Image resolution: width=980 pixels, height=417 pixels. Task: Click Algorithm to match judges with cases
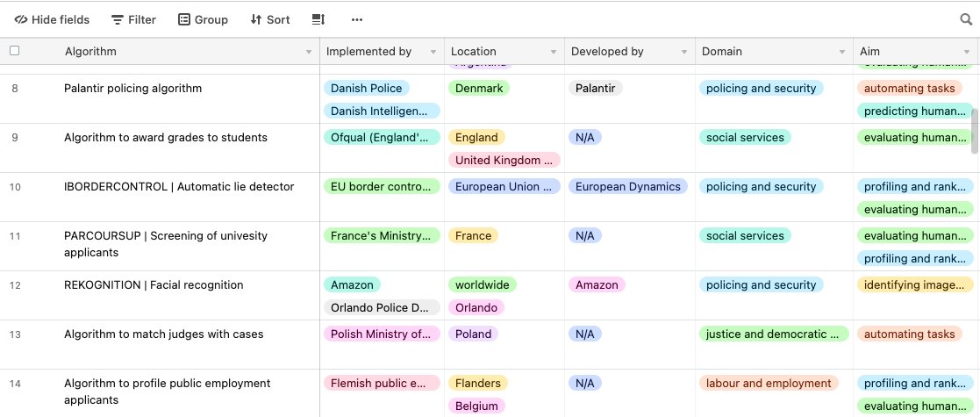click(164, 334)
